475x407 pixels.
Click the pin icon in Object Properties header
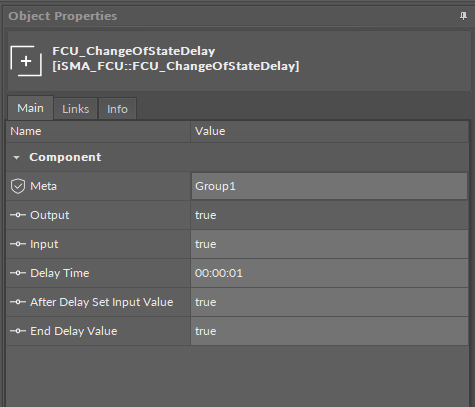463,16
